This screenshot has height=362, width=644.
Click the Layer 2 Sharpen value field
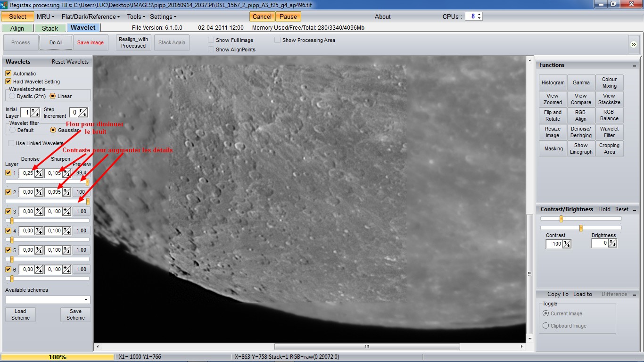[53, 192]
